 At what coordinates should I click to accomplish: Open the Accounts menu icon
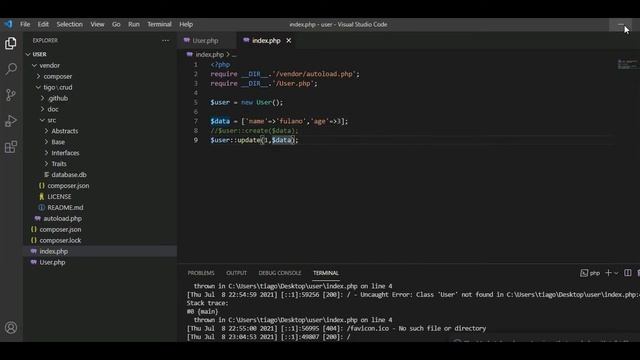click(x=11, y=327)
